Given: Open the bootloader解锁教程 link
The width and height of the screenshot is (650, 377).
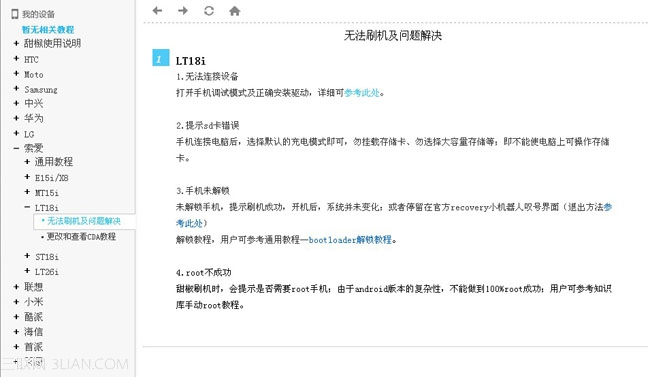Looking at the screenshot, I should tap(350, 240).
